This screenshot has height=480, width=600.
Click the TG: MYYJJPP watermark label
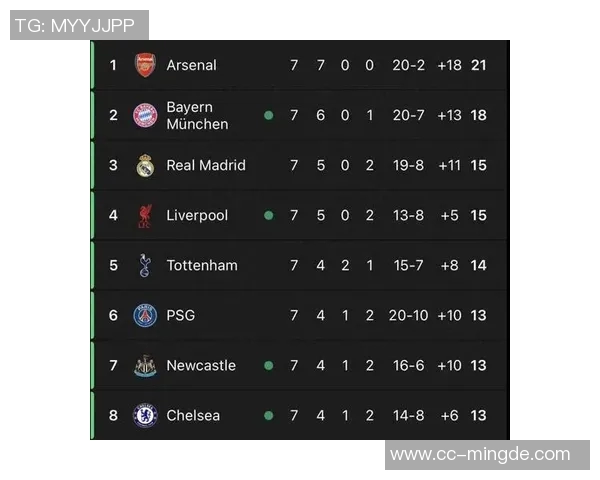click(79, 25)
